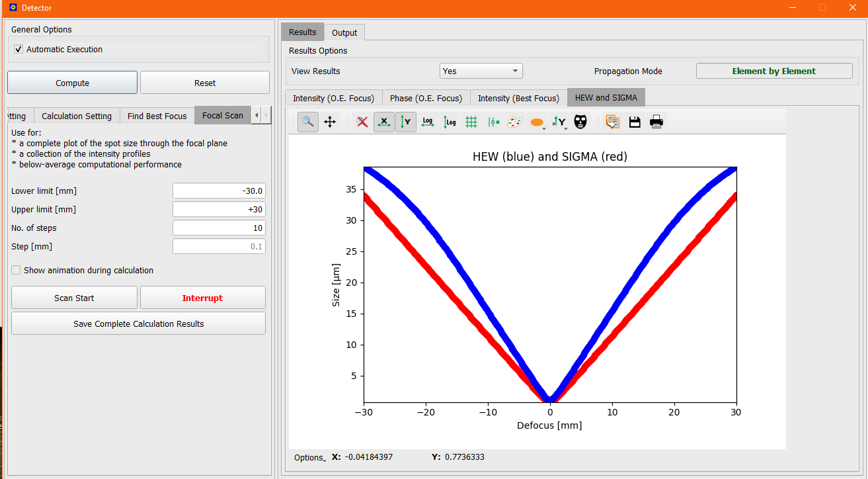The height and width of the screenshot is (479, 868).
Task: Activate the pan tool for the plot
Action: point(330,122)
